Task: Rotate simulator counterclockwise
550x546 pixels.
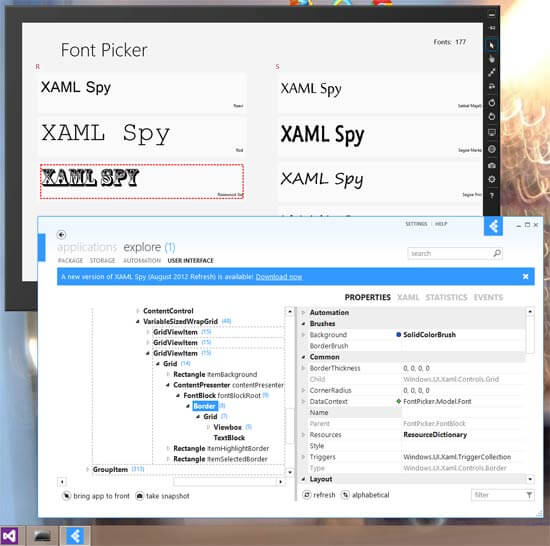Action: coord(491,116)
